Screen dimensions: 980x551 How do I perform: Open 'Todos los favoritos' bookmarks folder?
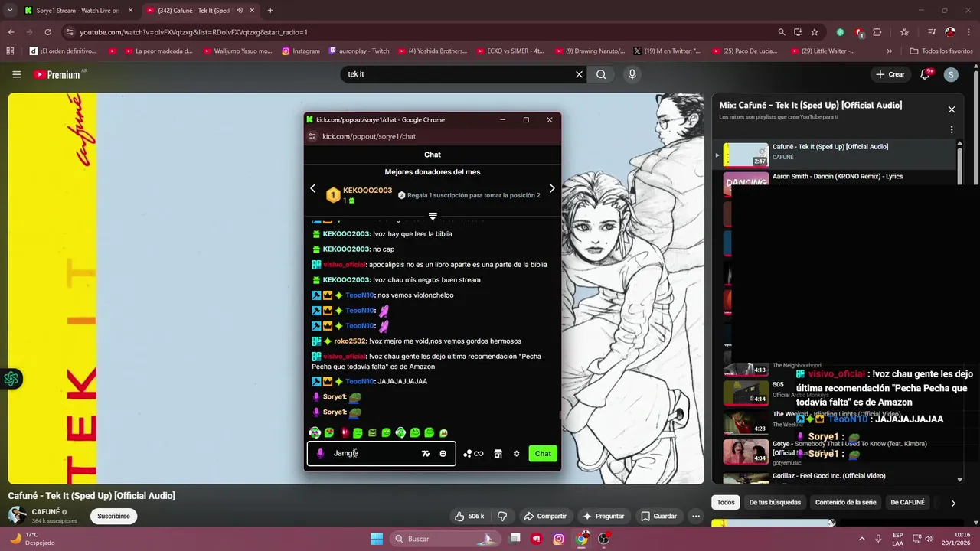pyautogui.click(x=941, y=51)
